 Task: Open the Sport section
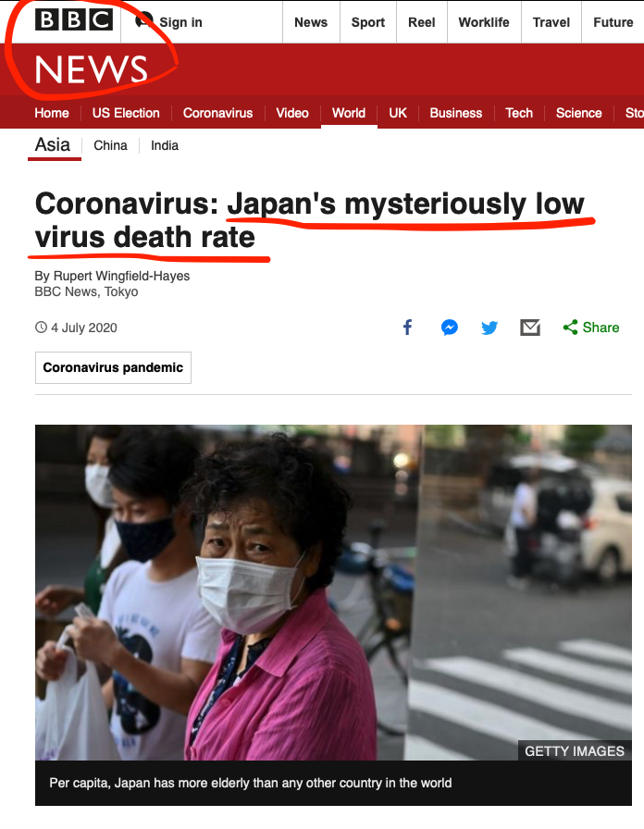(x=368, y=22)
